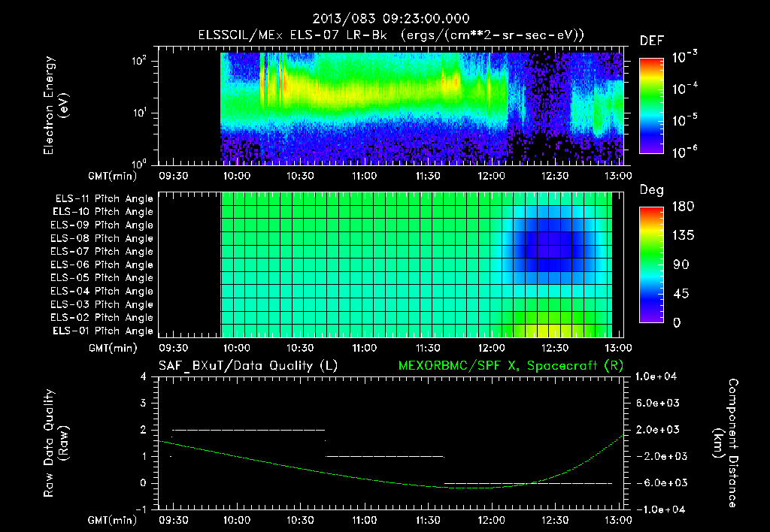The height and width of the screenshot is (532, 770).
Task: Click the 45 value on Deg scale
Action: click(x=681, y=294)
